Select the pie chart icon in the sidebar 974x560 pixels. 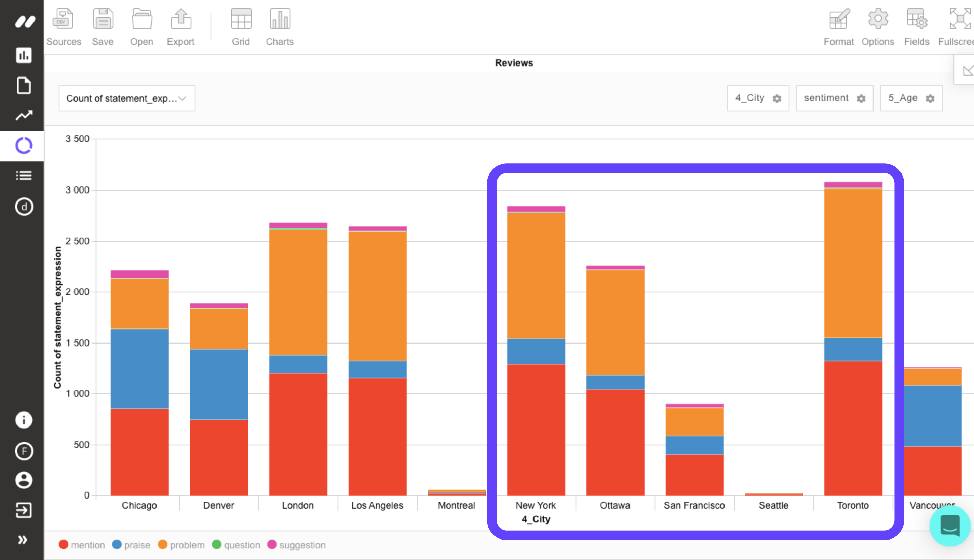click(x=24, y=145)
